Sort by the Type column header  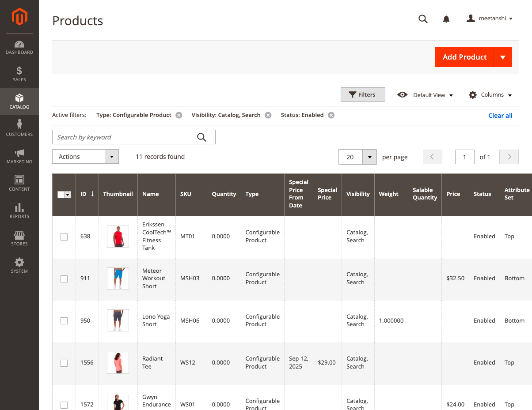(262, 194)
